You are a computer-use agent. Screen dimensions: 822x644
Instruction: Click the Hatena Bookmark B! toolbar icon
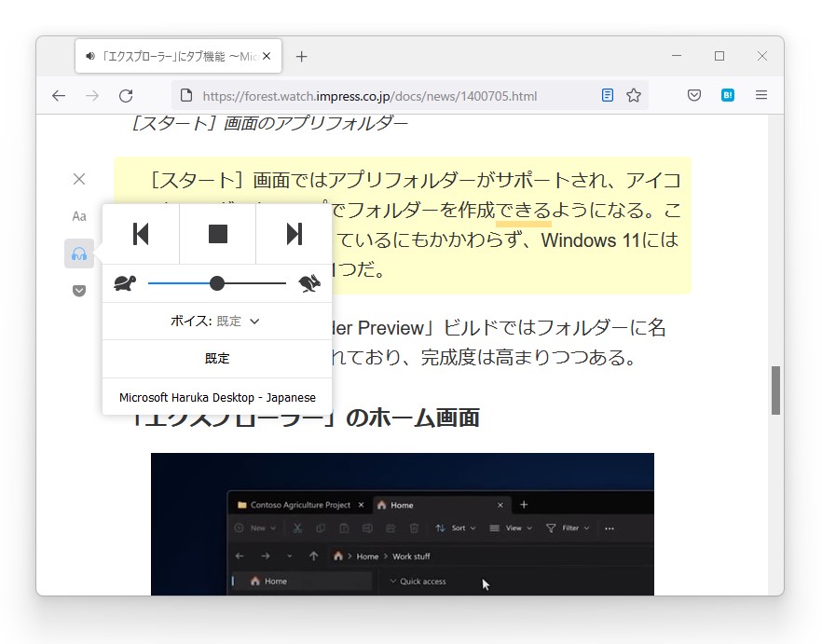(x=728, y=95)
